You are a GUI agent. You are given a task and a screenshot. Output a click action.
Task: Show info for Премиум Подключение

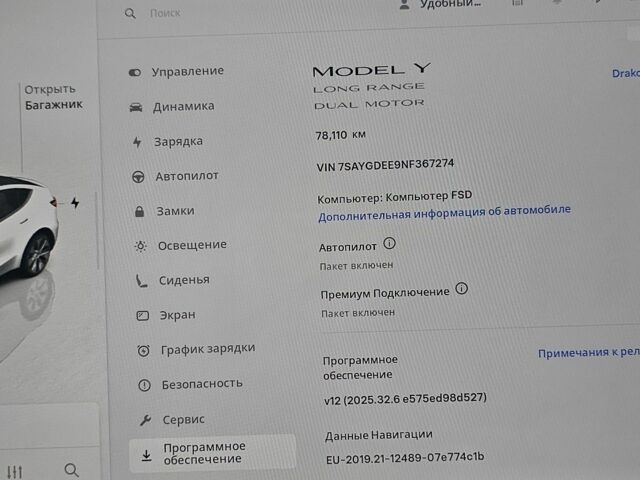tap(461, 289)
